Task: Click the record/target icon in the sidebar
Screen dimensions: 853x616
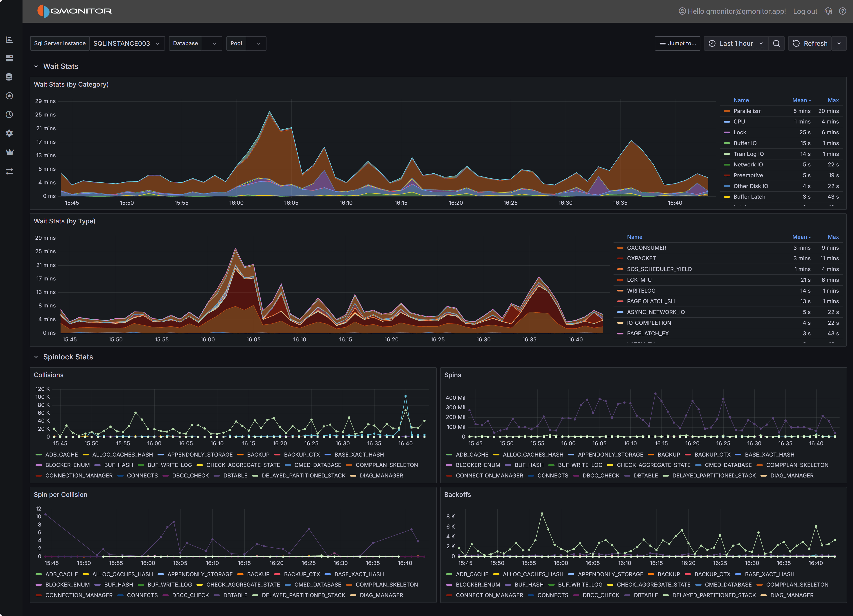Action: [x=9, y=95]
